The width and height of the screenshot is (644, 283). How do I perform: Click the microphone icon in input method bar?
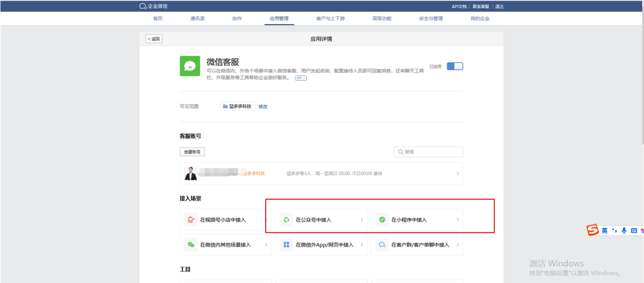[x=624, y=231]
